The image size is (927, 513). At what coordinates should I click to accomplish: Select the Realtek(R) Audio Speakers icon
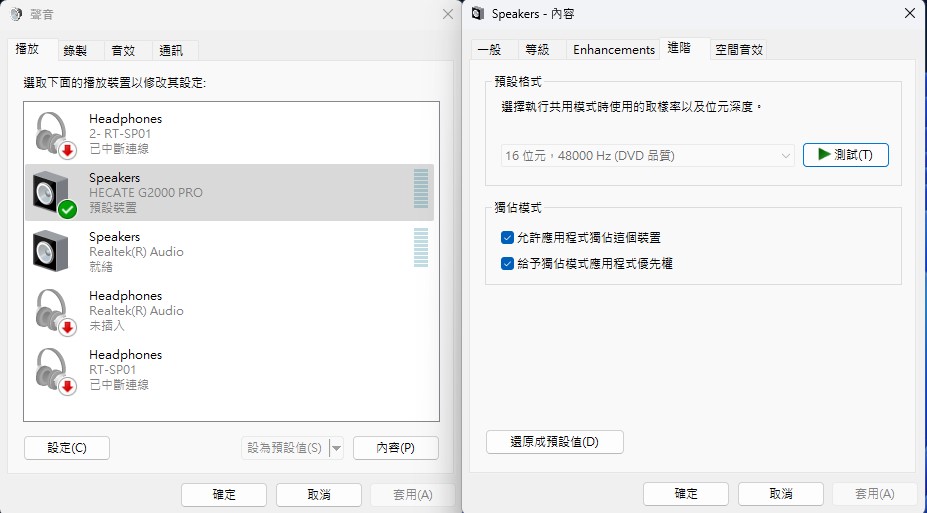click(x=51, y=251)
